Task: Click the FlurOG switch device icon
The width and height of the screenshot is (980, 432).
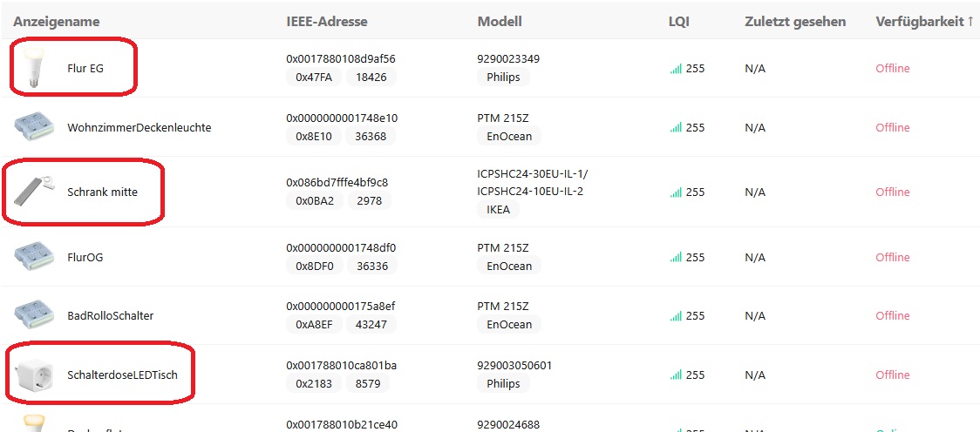Action: pos(35,257)
